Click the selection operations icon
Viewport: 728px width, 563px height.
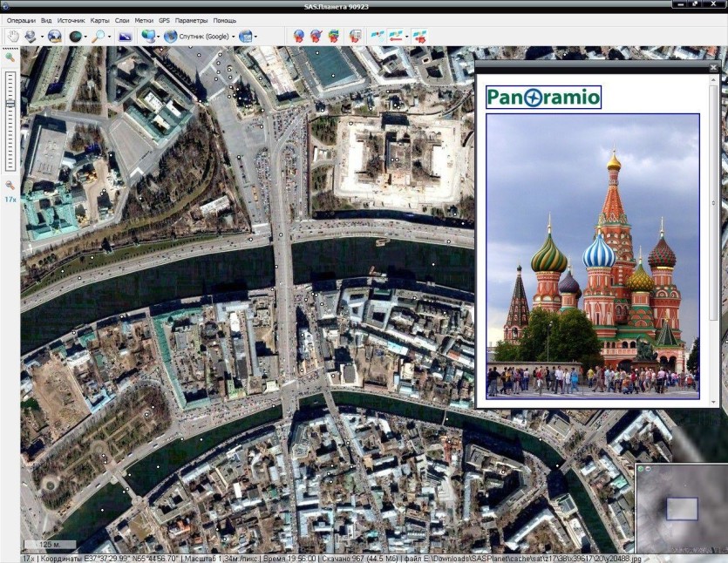[31, 37]
